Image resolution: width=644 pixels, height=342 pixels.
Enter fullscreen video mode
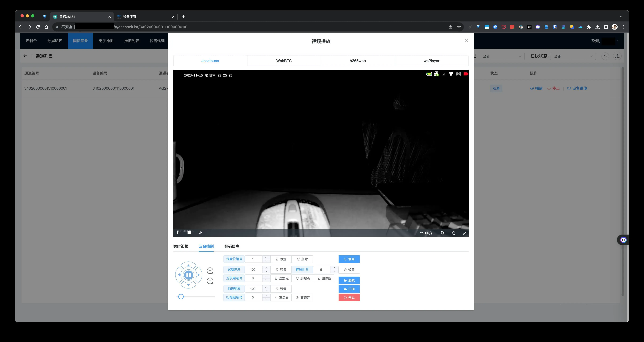[465, 233]
